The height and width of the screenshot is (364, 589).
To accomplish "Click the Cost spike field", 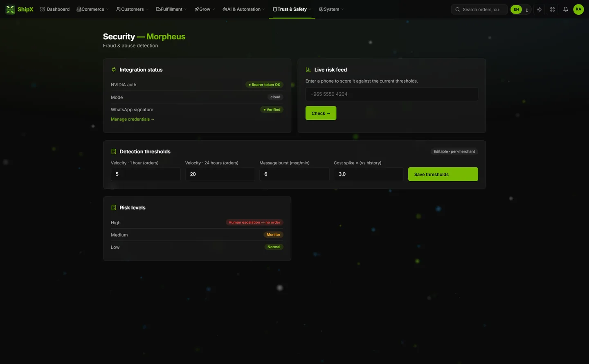I will click(369, 174).
